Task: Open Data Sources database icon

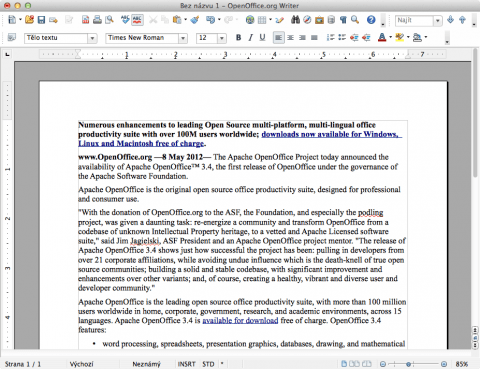Action: click(x=331, y=20)
